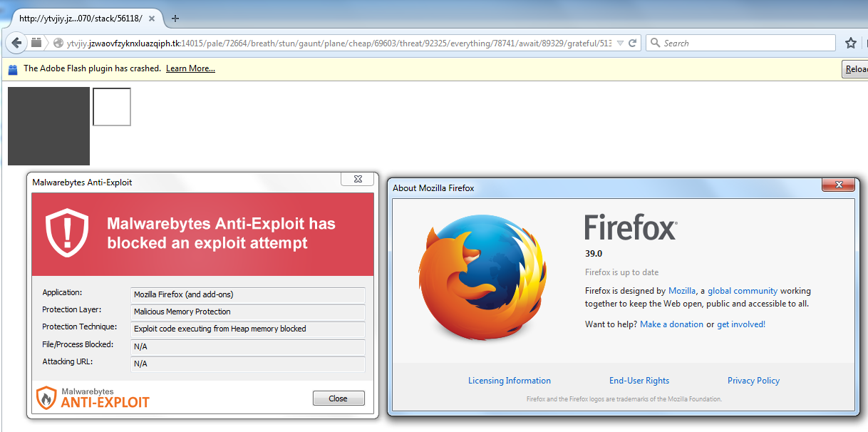
Task: Click the plugin icon beside the back button
Action: pos(36,43)
